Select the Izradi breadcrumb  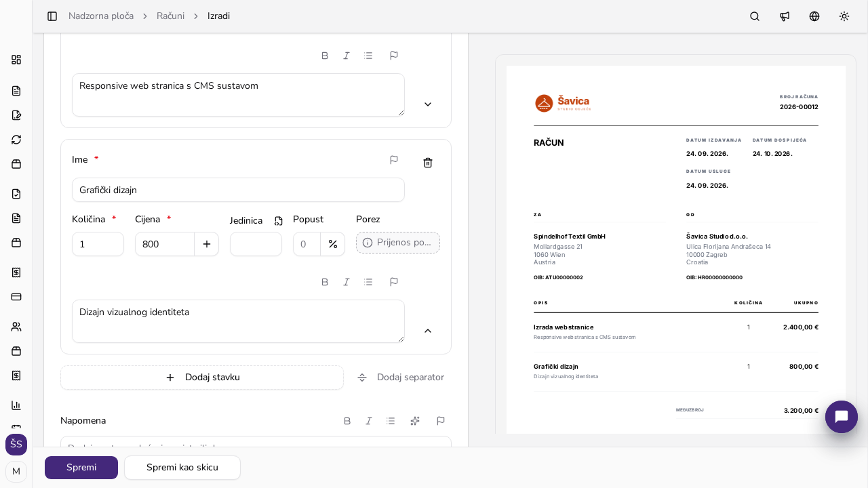(218, 16)
